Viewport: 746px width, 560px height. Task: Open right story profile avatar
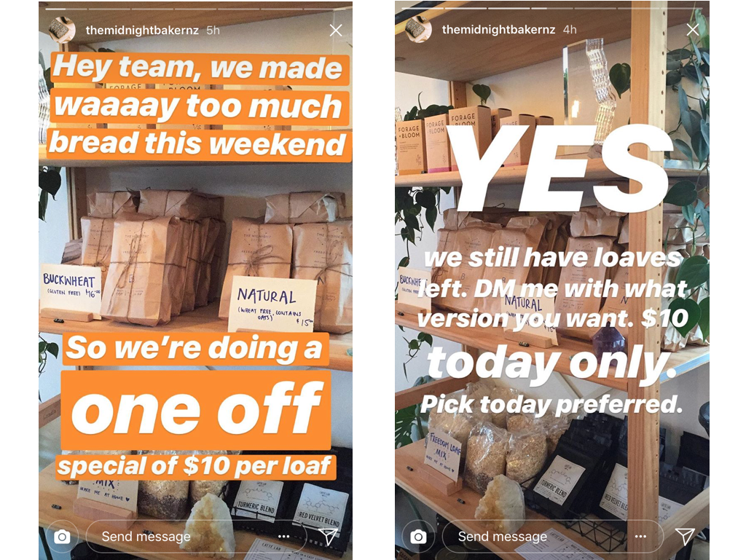[x=418, y=30]
